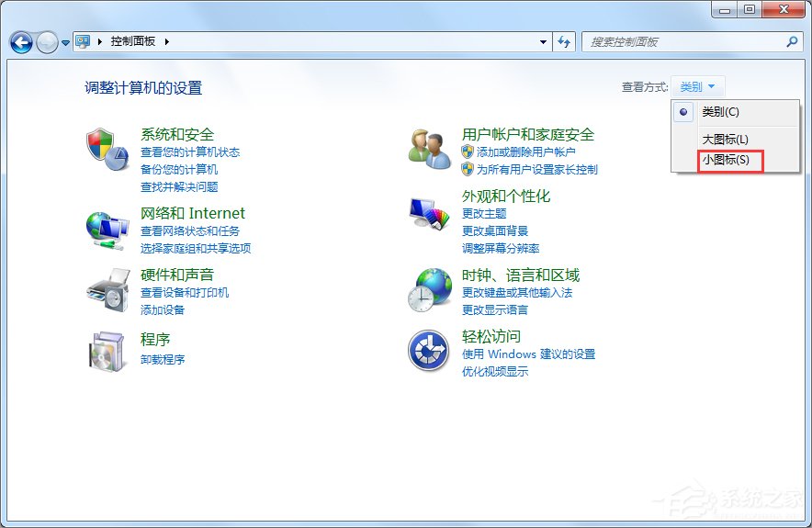Select the 类别(C) view option
The image size is (812, 528).
[720, 112]
